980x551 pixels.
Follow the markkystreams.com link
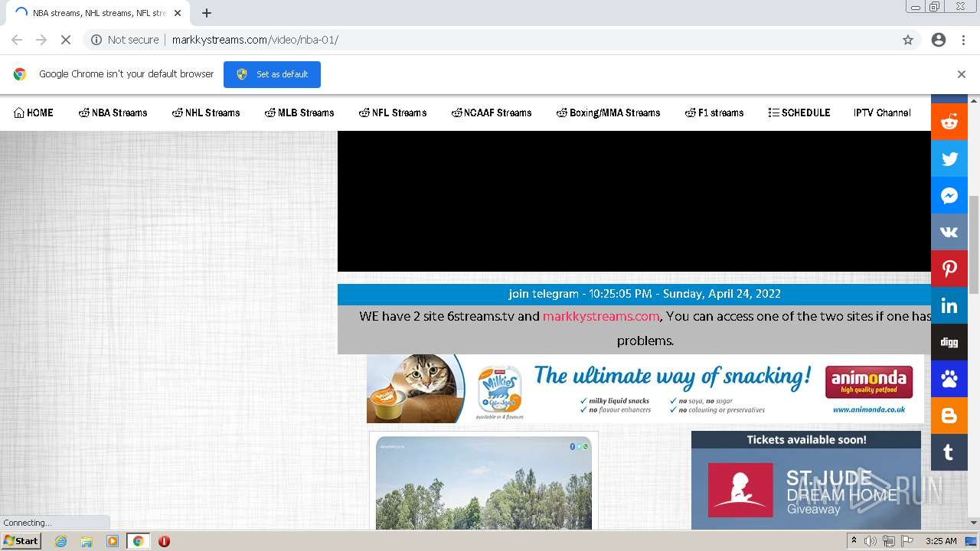tap(601, 316)
